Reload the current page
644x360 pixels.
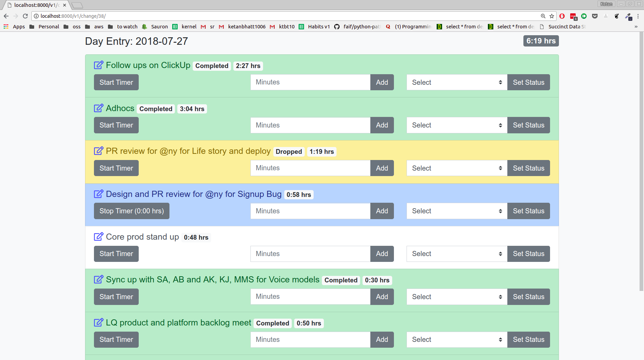(25, 16)
